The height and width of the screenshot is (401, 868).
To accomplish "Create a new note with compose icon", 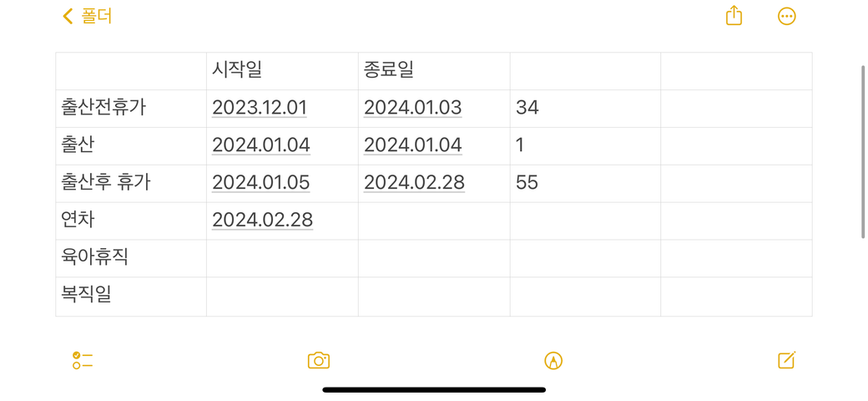I will coord(786,360).
